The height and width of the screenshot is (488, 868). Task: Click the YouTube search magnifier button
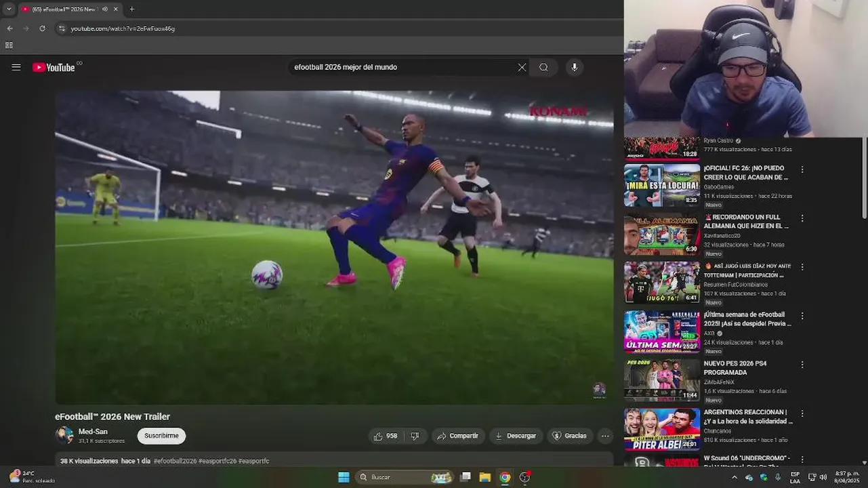click(543, 67)
